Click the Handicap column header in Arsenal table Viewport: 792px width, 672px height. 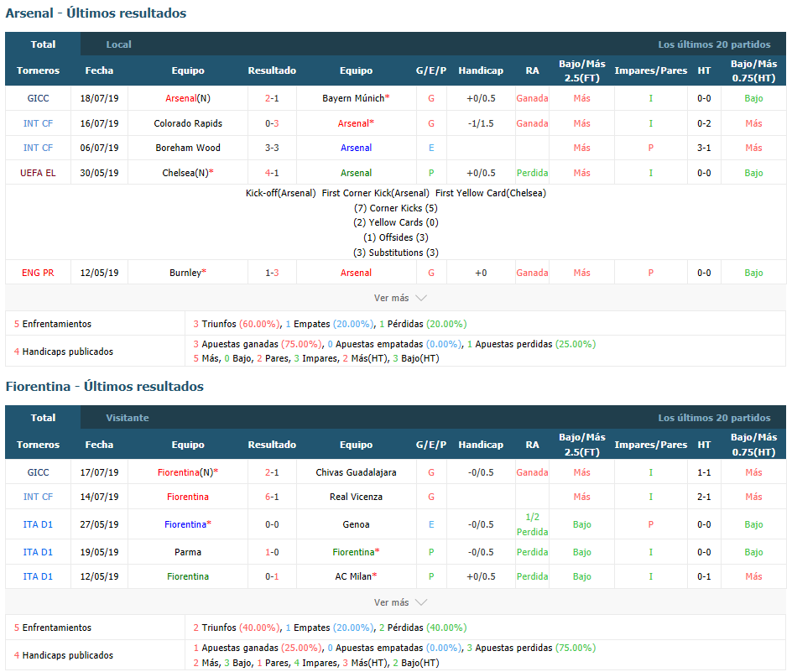(481, 70)
